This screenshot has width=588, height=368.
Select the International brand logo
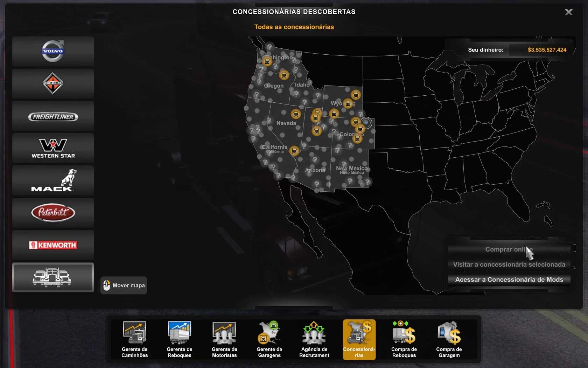[x=53, y=83]
